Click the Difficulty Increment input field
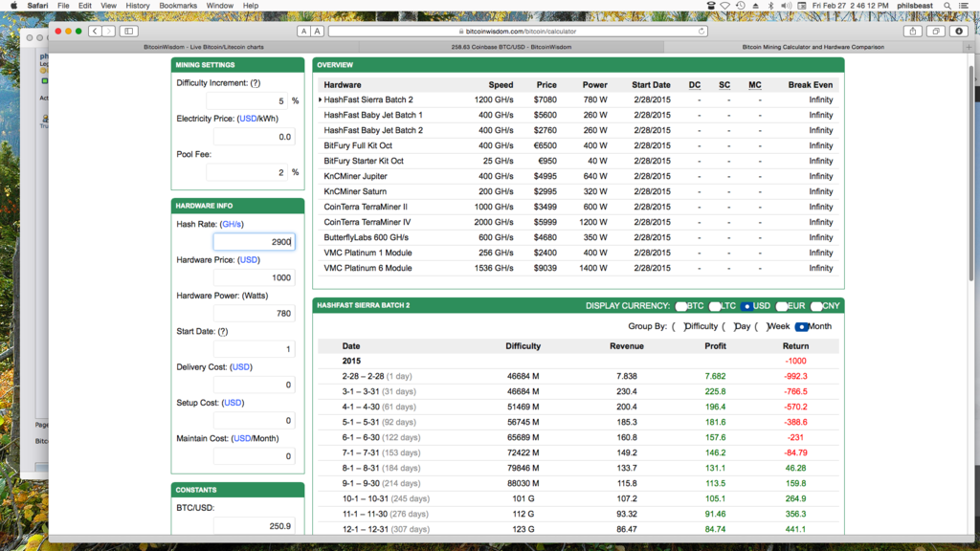 (x=247, y=101)
